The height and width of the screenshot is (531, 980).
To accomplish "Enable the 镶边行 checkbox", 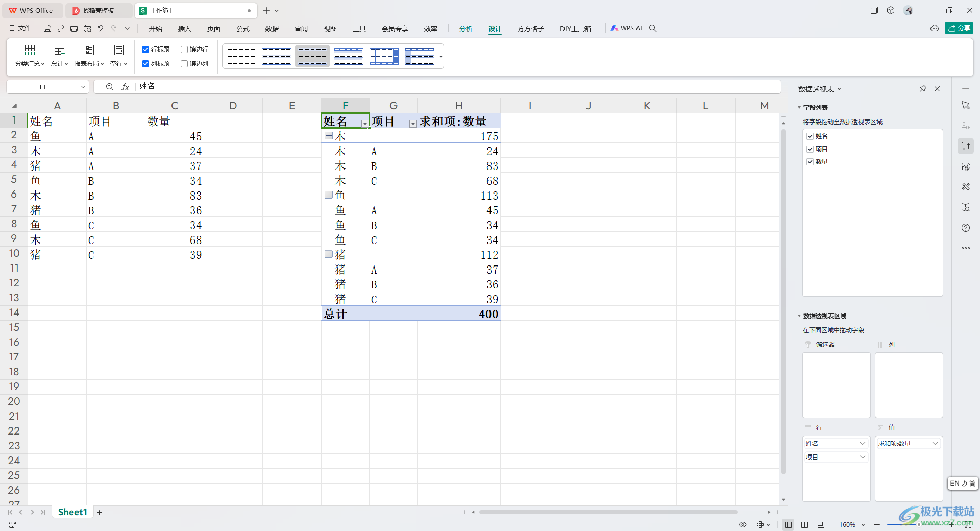I will 184,50.
